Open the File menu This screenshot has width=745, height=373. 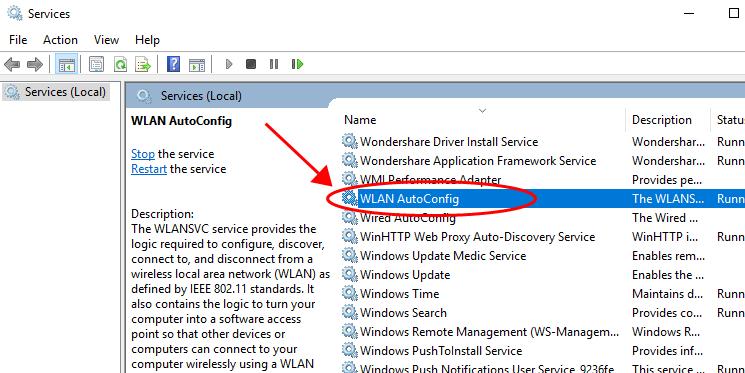coord(18,40)
